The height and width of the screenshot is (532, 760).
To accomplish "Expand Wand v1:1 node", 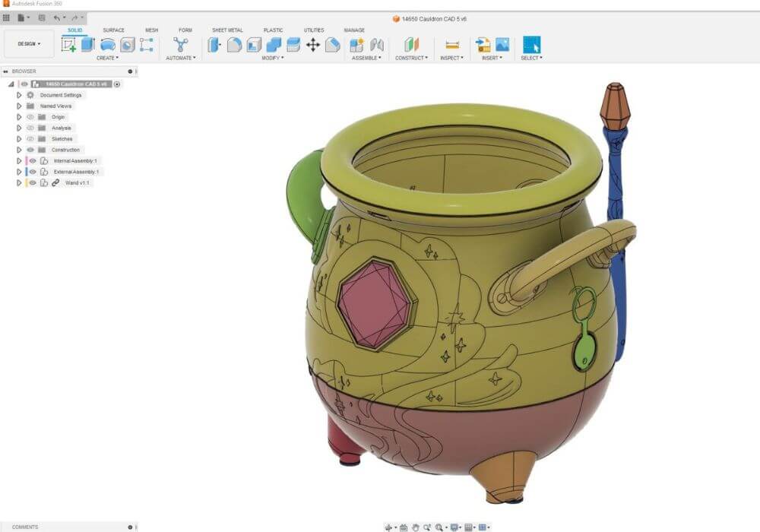I will tap(19, 182).
